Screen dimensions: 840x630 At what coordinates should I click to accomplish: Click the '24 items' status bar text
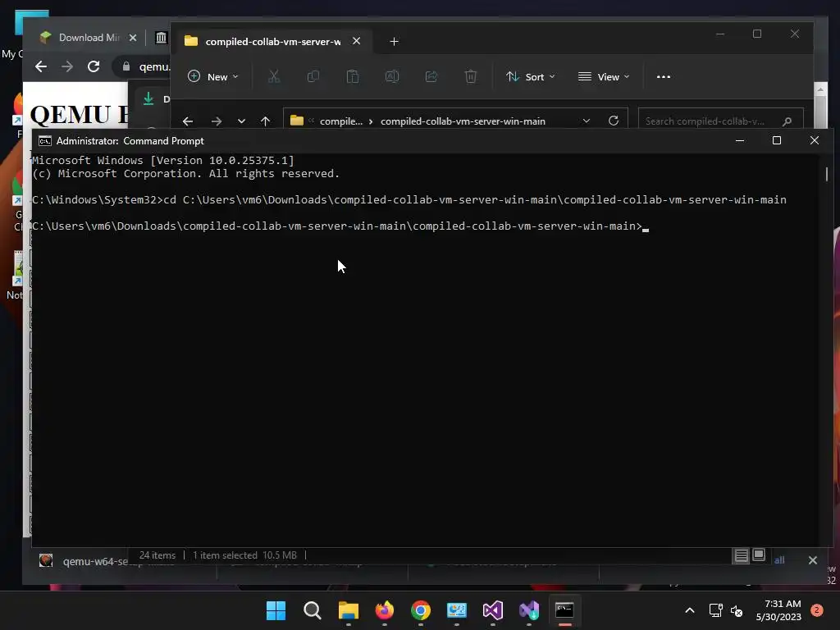(157, 555)
